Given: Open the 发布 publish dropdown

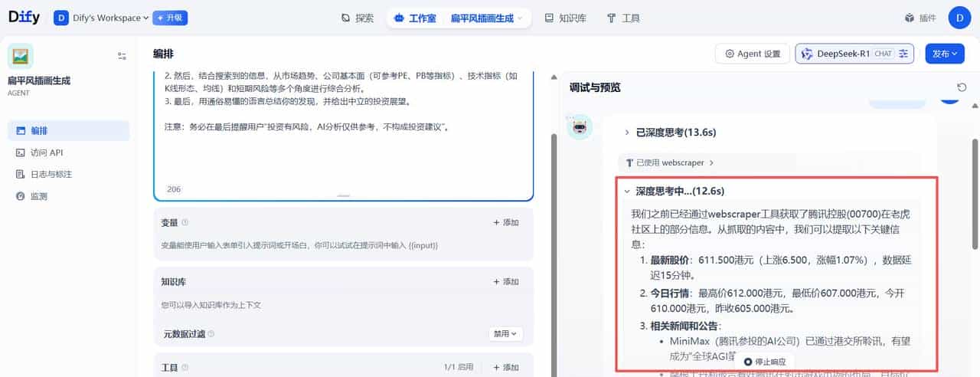Looking at the screenshot, I should click(x=946, y=54).
